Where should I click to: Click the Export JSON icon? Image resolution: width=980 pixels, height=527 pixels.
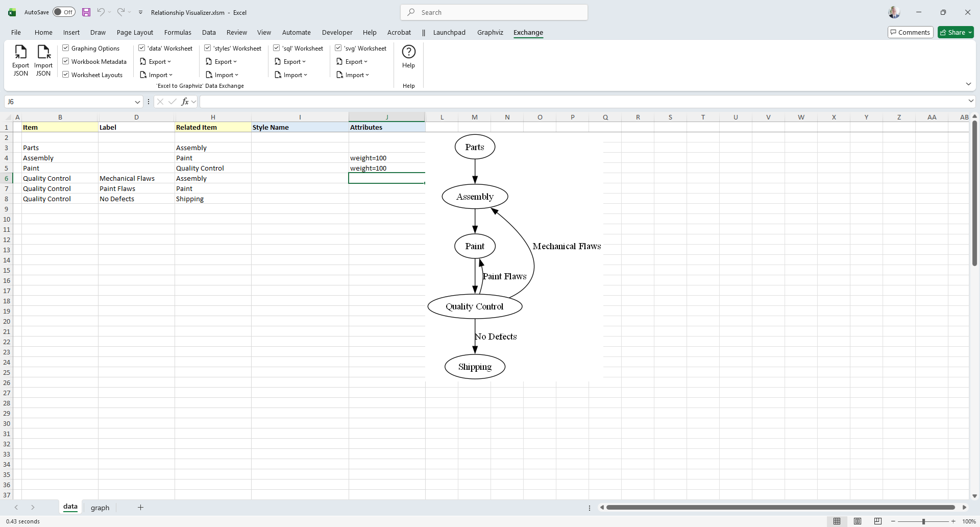click(20, 53)
